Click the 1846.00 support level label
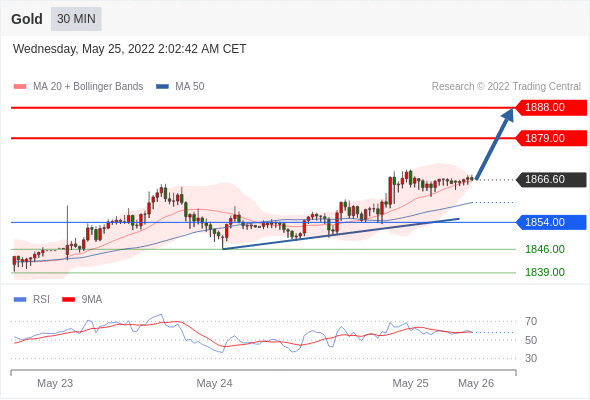Viewport: 590px width, 400px height. tap(545, 249)
